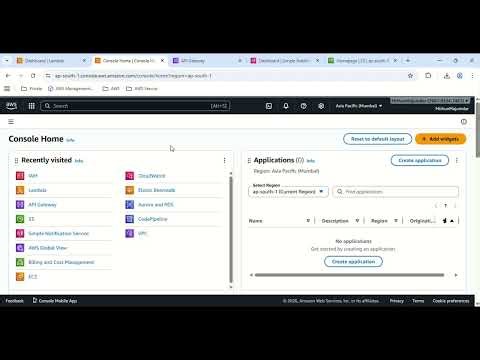Open the Info link beside Recently visited
480x360 pixels.
[79, 161]
